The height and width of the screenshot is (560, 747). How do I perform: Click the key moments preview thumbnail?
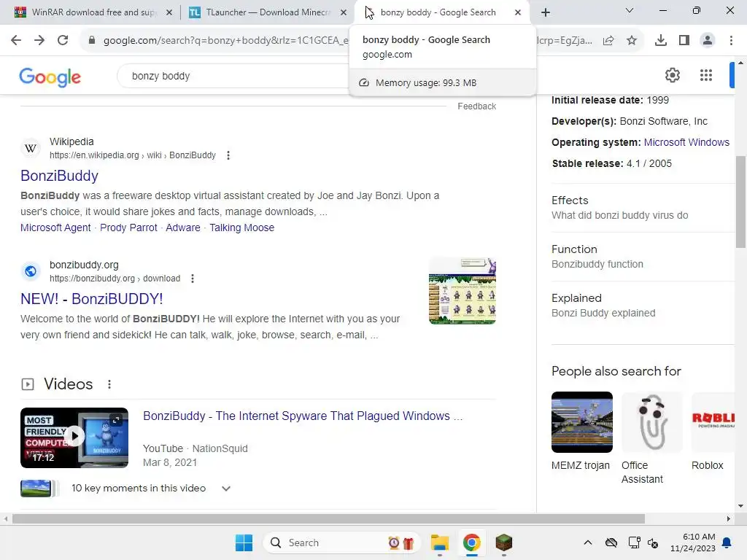(36, 489)
